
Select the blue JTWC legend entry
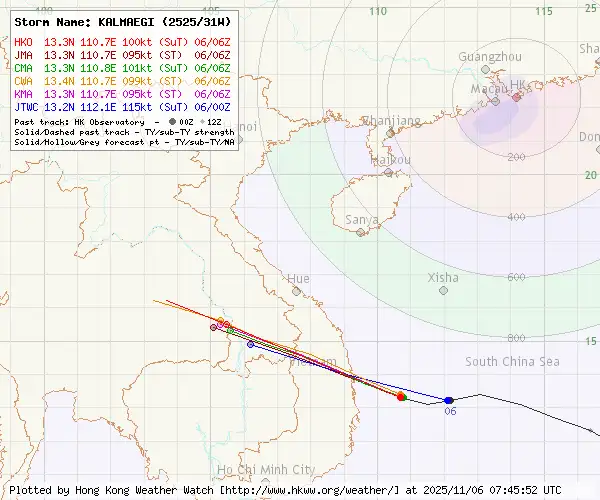tap(122, 106)
